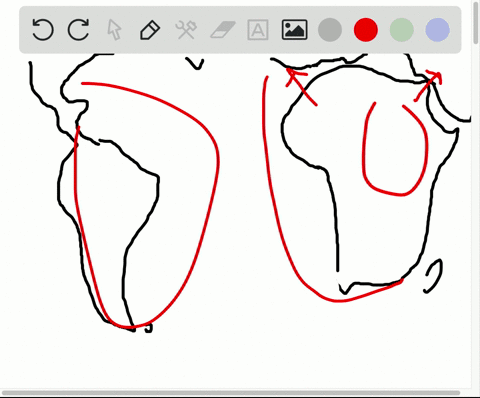Select the pointer selection tool
The width and height of the screenshot is (480, 398).
click(114, 30)
